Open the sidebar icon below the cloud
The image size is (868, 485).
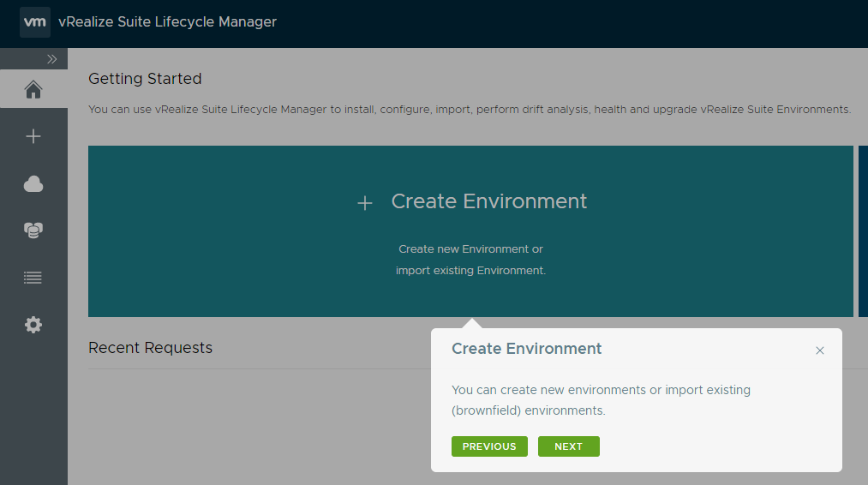[x=33, y=231]
